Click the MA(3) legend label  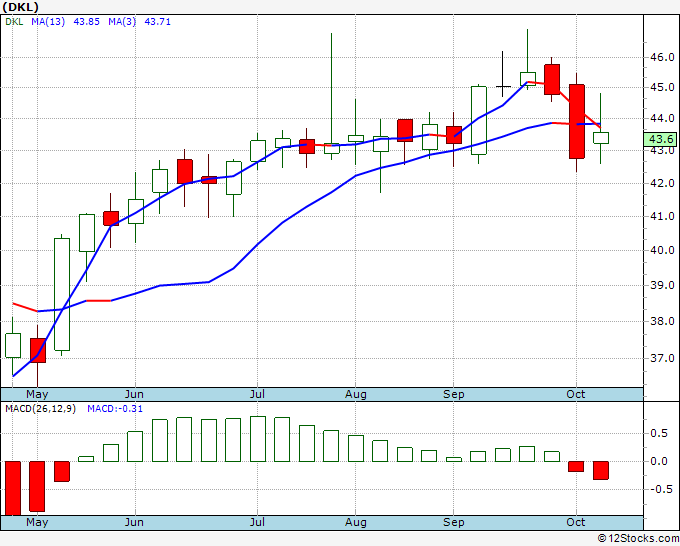[x=122, y=22]
